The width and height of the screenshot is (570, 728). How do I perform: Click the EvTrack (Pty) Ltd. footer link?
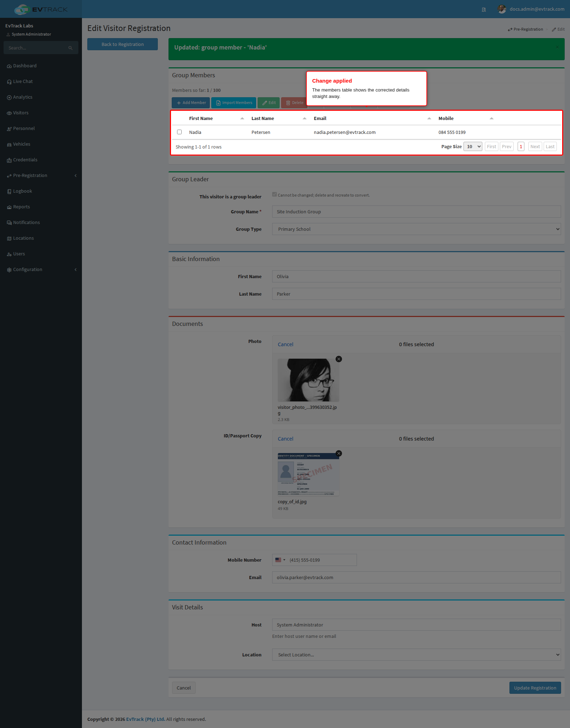(x=145, y=719)
